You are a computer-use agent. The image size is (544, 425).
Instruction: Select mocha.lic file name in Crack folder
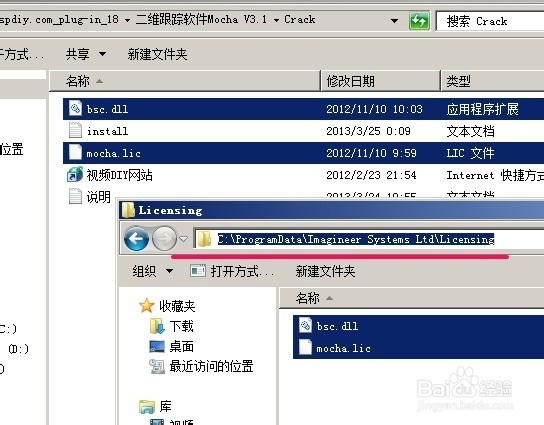coord(113,153)
